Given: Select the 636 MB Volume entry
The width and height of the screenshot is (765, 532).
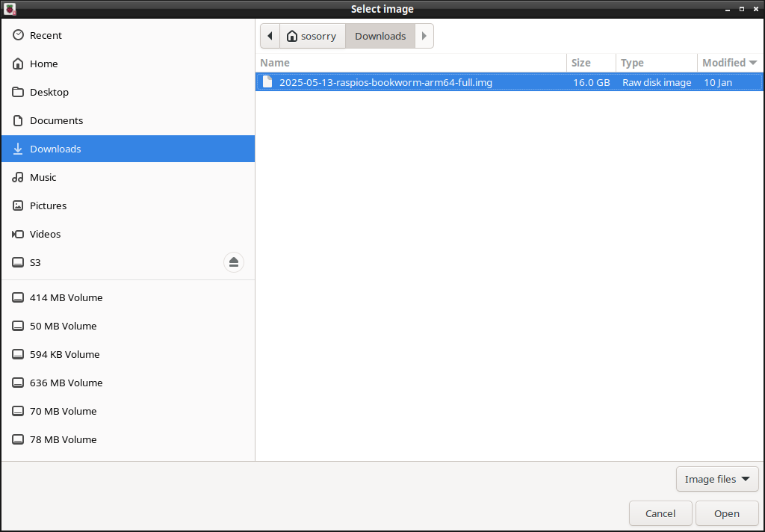Looking at the screenshot, I should point(128,383).
